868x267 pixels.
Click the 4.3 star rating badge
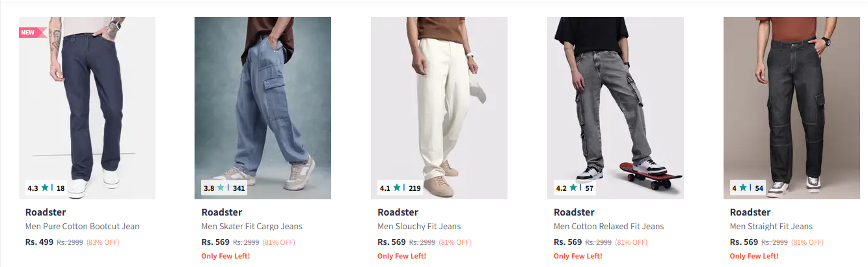[x=46, y=188]
